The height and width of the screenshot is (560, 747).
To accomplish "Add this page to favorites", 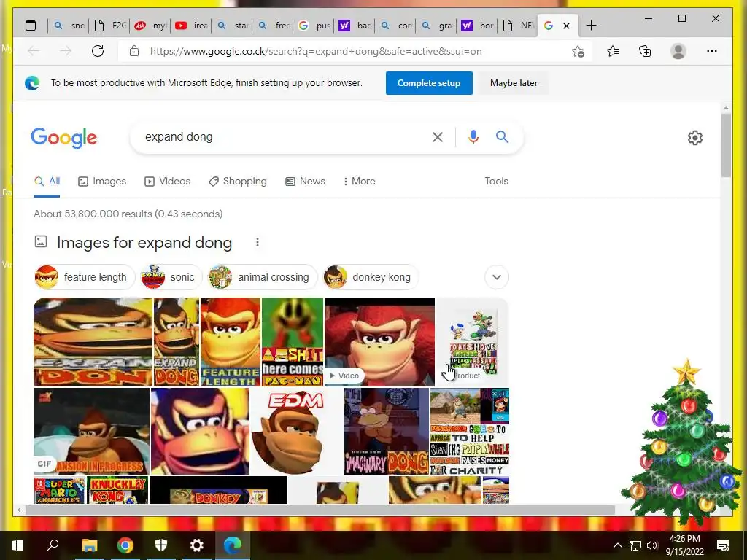I will [578, 51].
